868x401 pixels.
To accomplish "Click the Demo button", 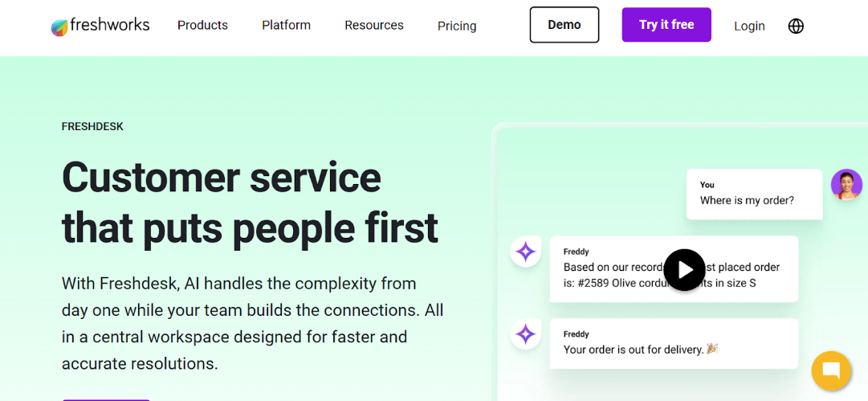I will (x=564, y=25).
